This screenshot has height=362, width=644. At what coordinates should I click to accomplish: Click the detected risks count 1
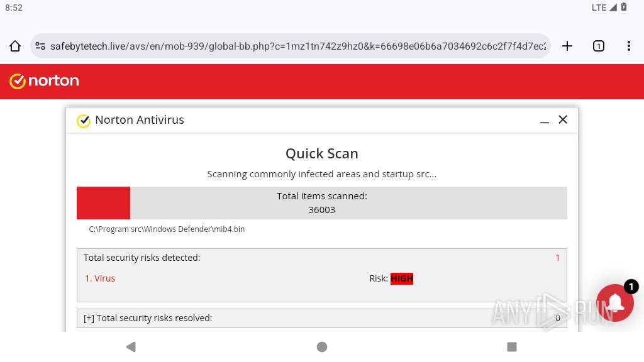[557, 258]
